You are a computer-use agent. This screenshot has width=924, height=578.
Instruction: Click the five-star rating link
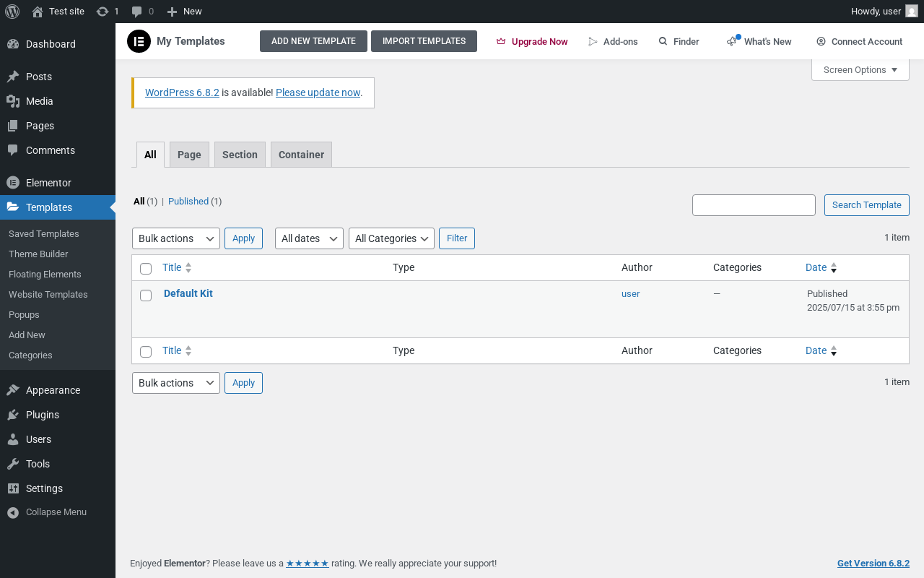coord(308,564)
